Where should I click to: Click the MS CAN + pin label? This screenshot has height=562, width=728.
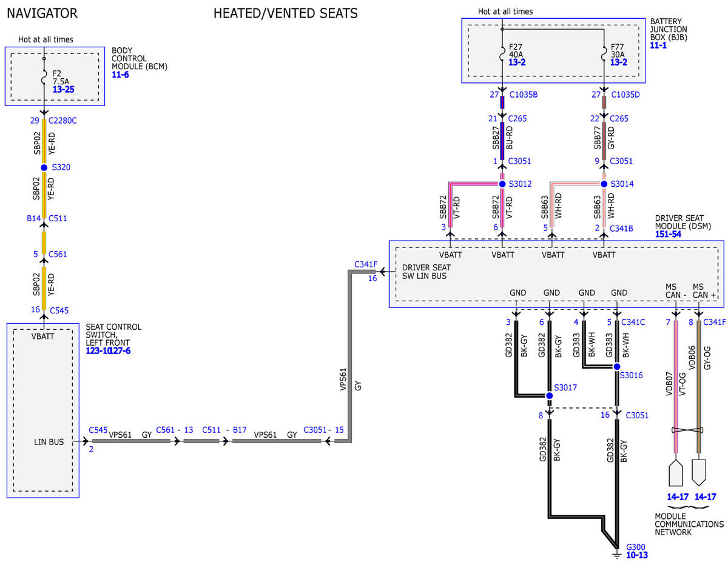point(705,290)
